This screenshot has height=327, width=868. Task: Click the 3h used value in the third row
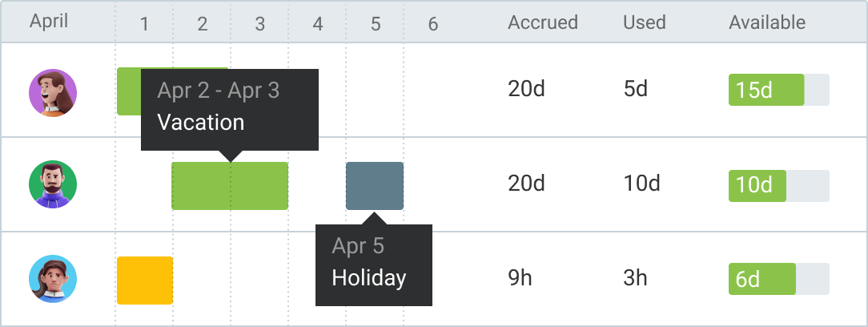(x=635, y=279)
